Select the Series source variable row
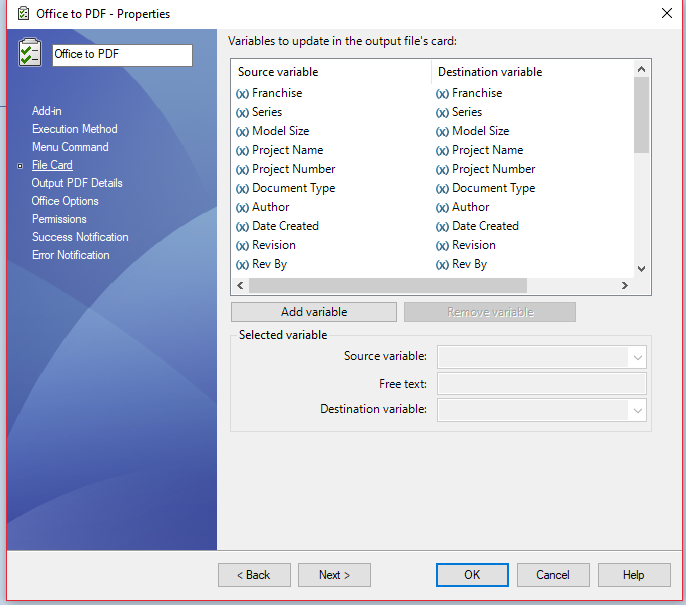Image resolution: width=686 pixels, height=605 pixels. pos(259,112)
